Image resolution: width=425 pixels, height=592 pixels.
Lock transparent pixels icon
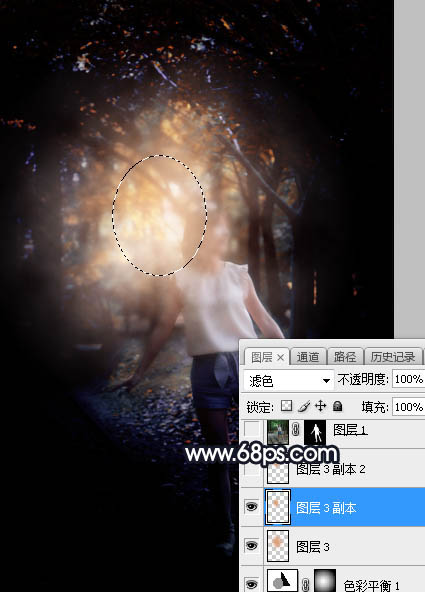point(287,407)
